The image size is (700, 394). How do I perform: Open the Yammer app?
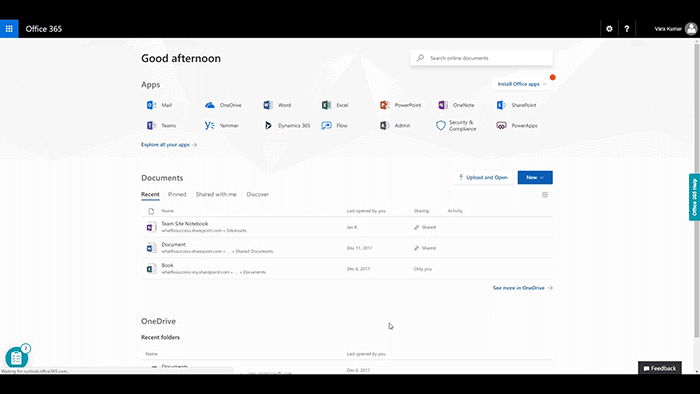click(221, 125)
